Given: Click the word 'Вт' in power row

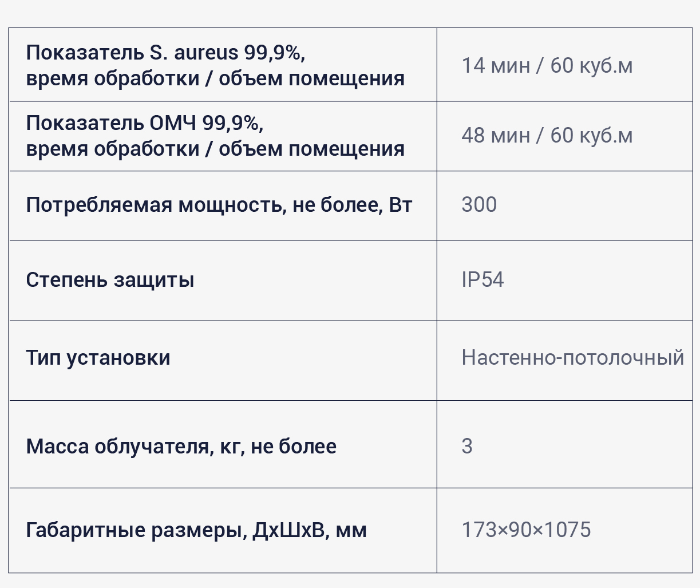Looking at the screenshot, I should (401, 205).
